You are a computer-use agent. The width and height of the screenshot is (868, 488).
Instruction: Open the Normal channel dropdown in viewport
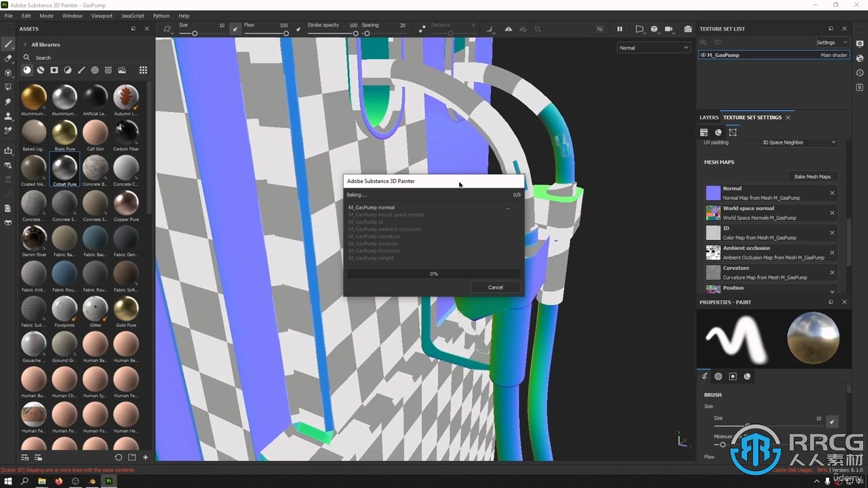(x=654, y=47)
